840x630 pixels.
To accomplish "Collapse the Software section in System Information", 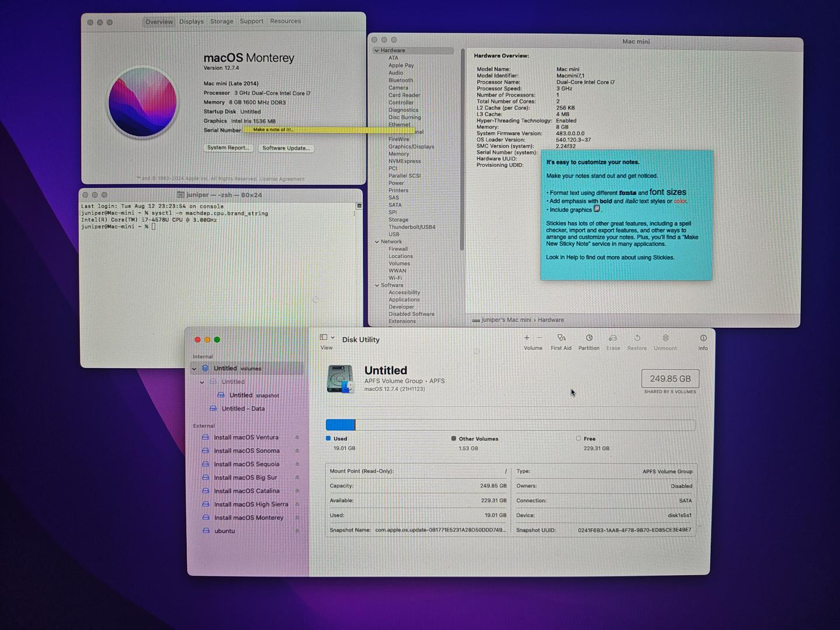I will 377,285.
